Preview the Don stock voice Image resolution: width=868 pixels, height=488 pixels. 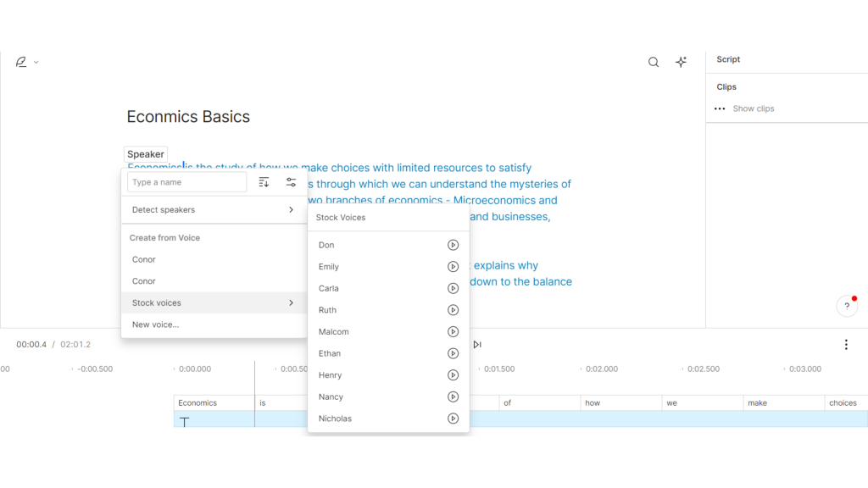(453, 245)
